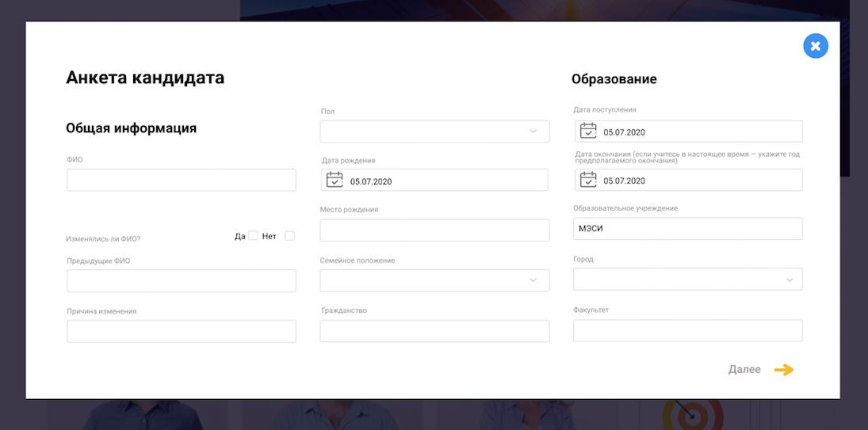
Task: Check the Нет checkbox for changed ФИО
Action: tap(289, 235)
